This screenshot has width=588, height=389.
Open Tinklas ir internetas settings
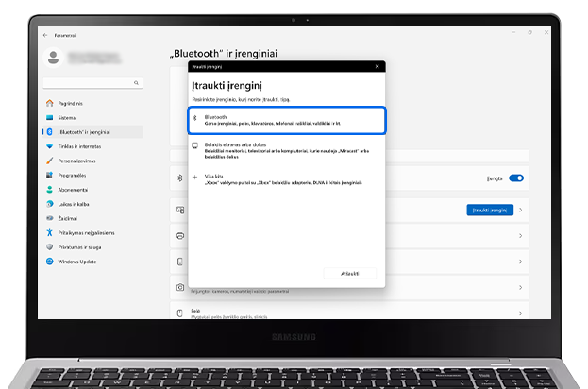[78, 146]
